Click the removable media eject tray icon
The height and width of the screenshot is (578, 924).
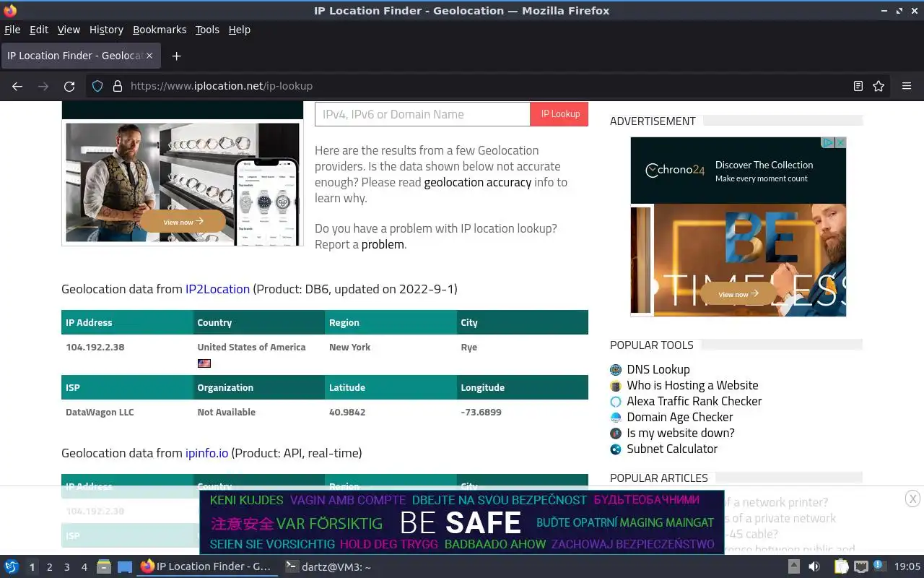point(793,567)
